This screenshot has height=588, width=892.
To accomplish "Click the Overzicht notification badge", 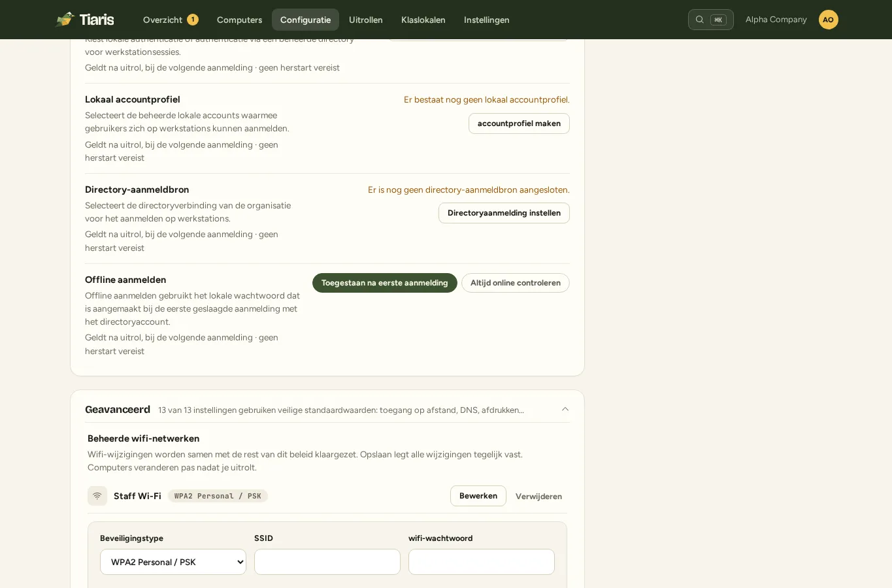I will coord(193,20).
